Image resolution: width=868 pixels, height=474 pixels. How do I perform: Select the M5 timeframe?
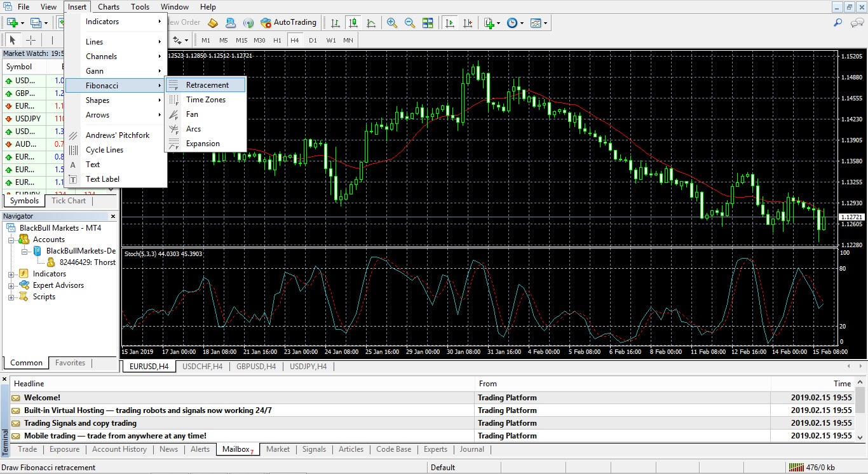pyautogui.click(x=224, y=40)
